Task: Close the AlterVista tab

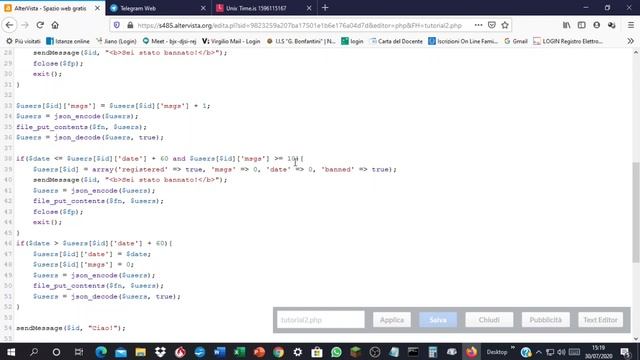Action: tap(97, 8)
